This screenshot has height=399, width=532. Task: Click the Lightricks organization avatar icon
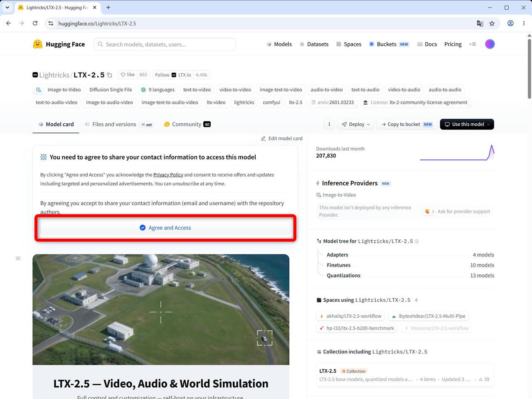pyautogui.click(x=35, y=75)
